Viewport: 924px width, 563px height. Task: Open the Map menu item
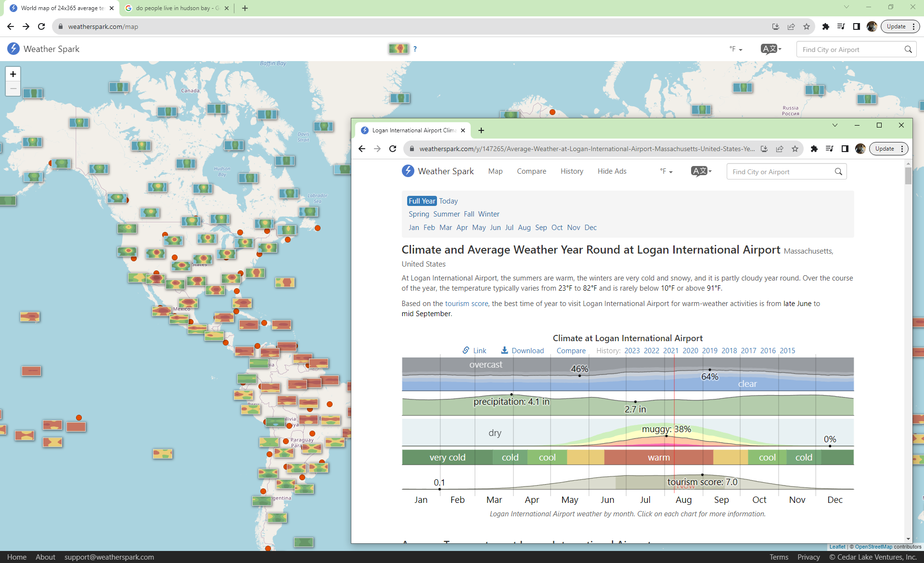[x=495, y=171]
